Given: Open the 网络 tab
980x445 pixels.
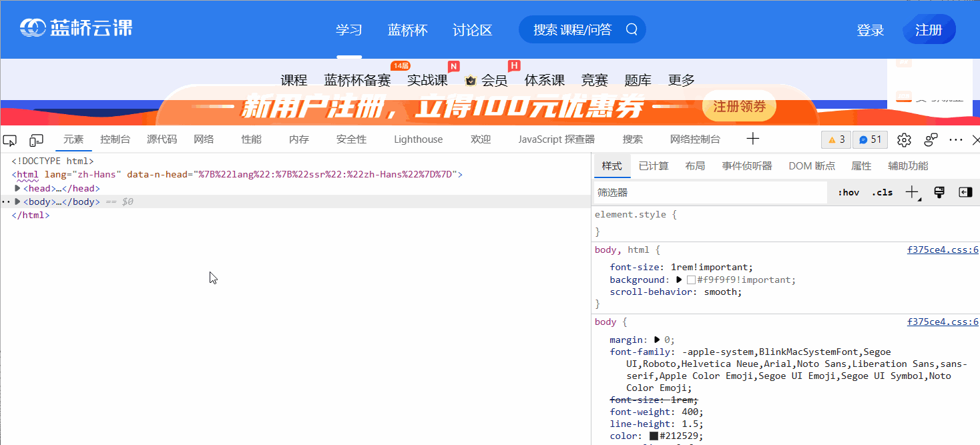Looking at the screenshot, I should [x=204, y=139].
